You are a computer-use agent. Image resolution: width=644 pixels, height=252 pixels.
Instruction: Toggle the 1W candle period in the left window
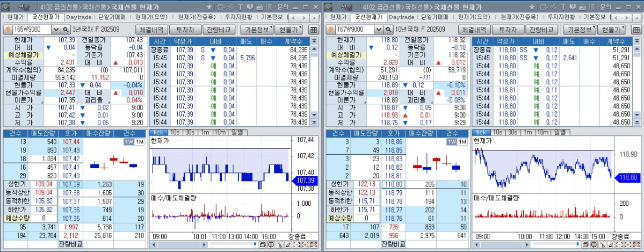129,141
